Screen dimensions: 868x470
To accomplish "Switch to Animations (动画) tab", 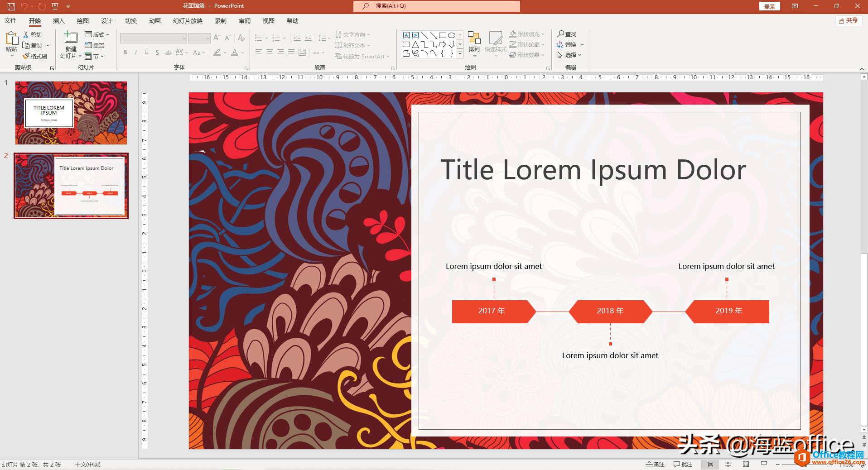I will [155, 21].
